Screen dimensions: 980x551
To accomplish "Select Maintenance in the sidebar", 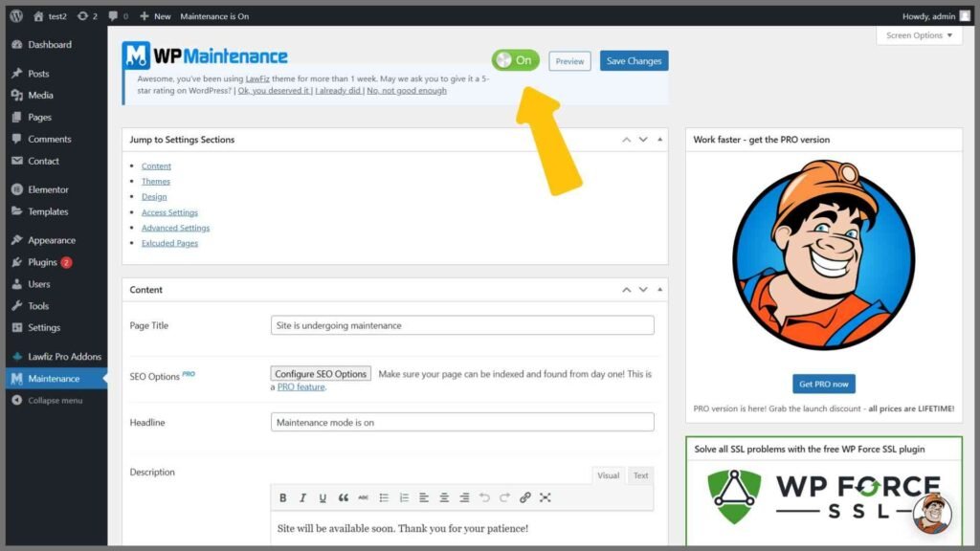I will pos(55,378).
